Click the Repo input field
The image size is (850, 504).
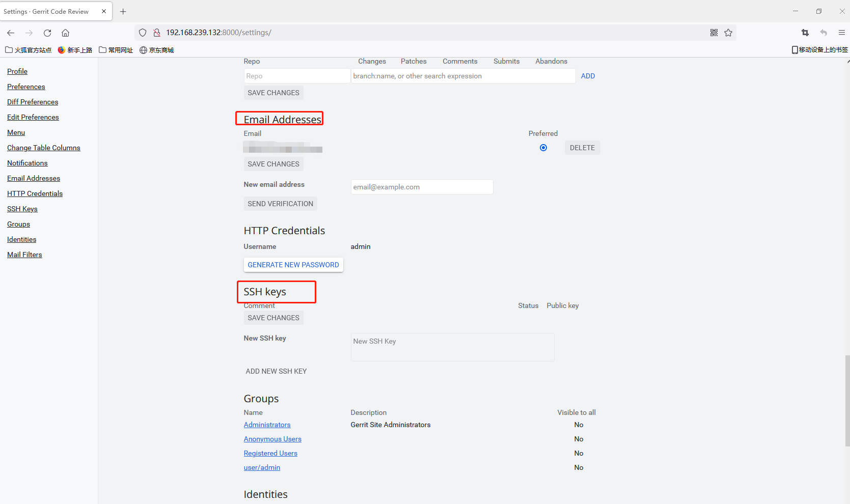coord(297,76)
